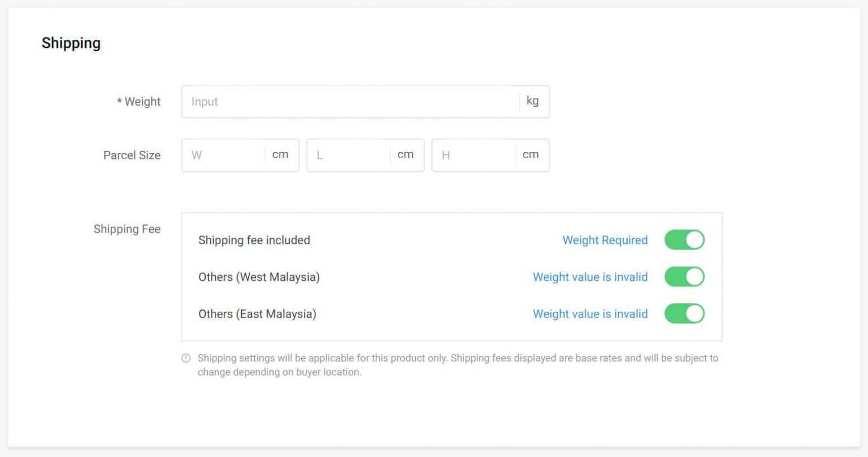868x457 pixels.
Task: Toggle the Shipping fee included switch
Action: click(684, 240)
